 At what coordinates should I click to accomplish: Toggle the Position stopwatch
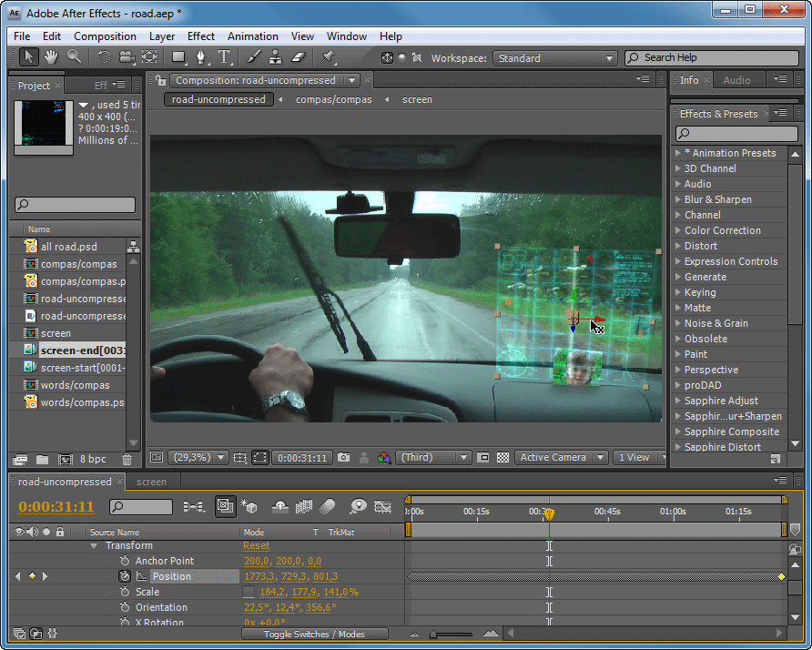(125, 576)
